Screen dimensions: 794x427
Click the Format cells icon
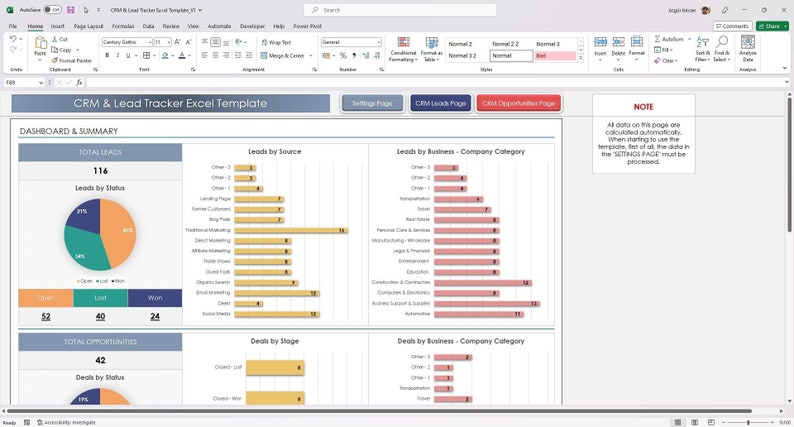point(637,42)
